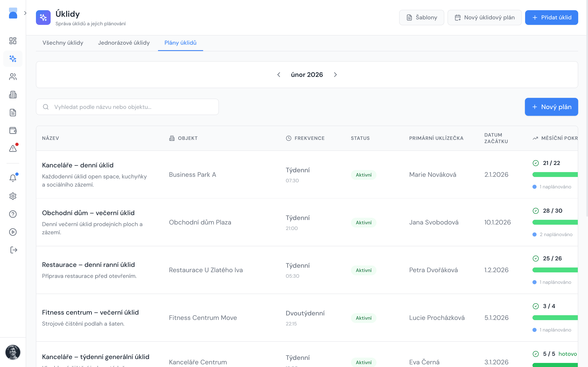
Task: Click the Přidat úklid button
Action: (x=551, y=18)
